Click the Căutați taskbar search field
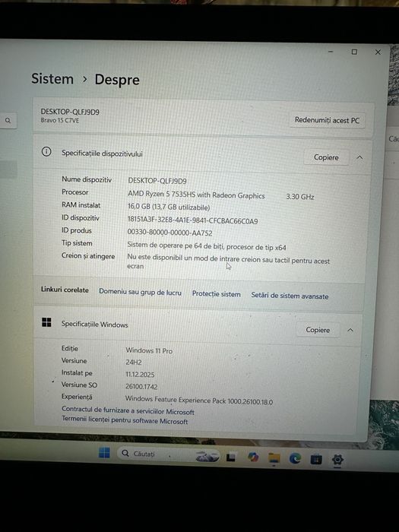The height and width of the screenshot is (532, 399). click(168, 454)
